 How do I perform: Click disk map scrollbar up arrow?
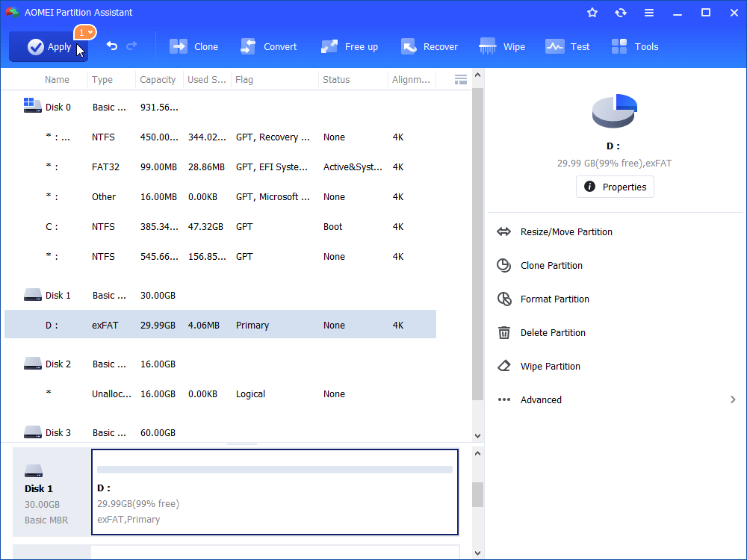(x=478, y=453)
